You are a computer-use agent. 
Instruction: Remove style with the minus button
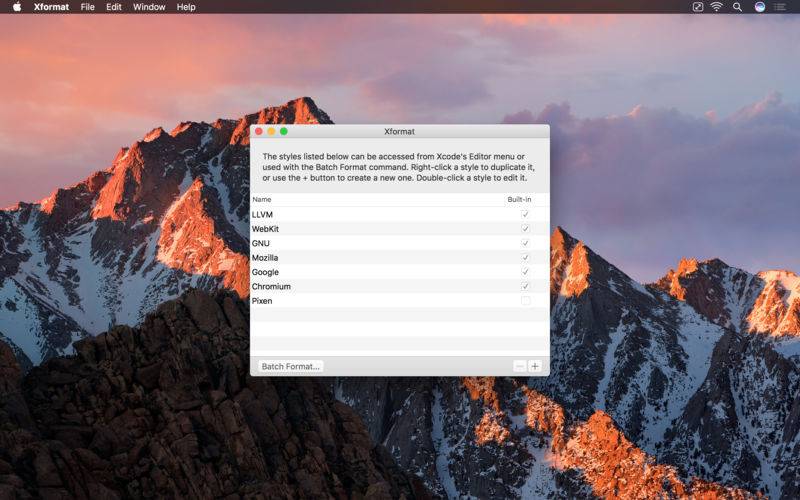tap(519, 366)
